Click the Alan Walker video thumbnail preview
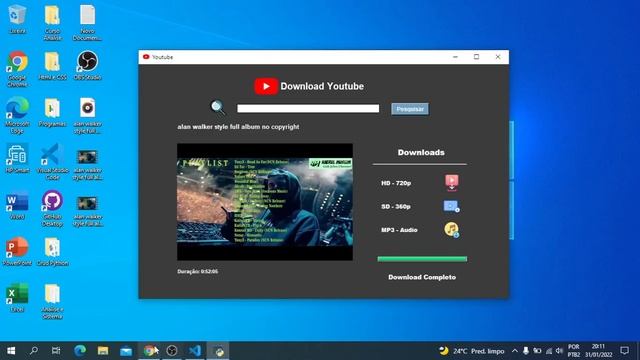The height and width of the screenshot is (360, 640). click(x=265, y=202)
